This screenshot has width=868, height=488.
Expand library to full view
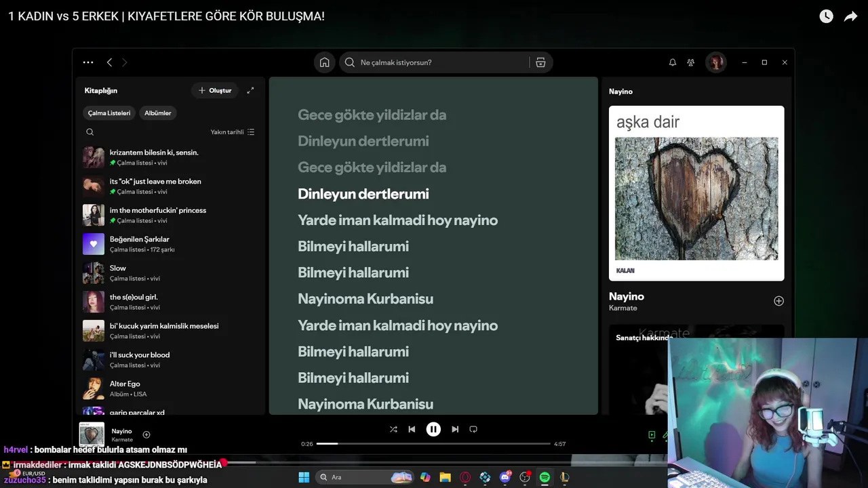(250, 90)
